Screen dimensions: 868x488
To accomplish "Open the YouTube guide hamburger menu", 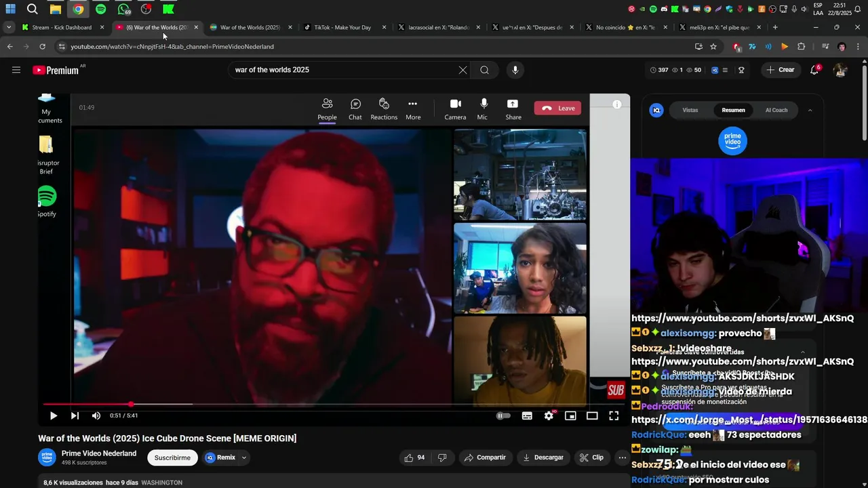I will tap(16, 70).
